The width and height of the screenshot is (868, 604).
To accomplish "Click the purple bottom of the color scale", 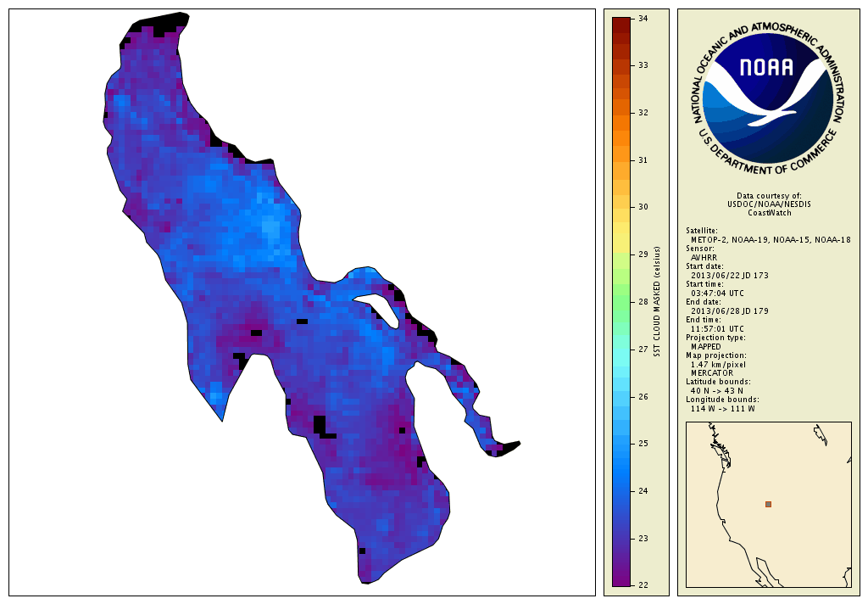I will (x=621, y=582).
